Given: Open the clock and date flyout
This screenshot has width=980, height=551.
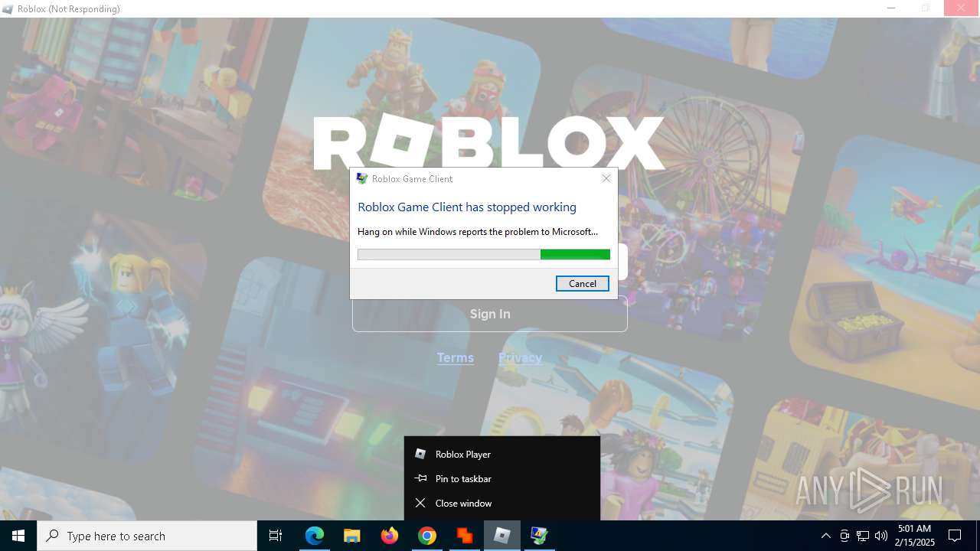Looking at the screenshot, I should pyautogui.click(x=914, y=536).
